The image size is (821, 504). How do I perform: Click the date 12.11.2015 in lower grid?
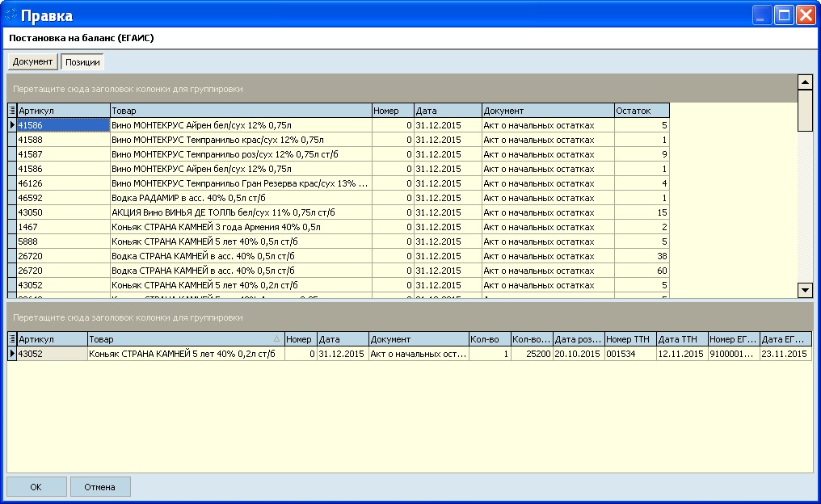682,354
